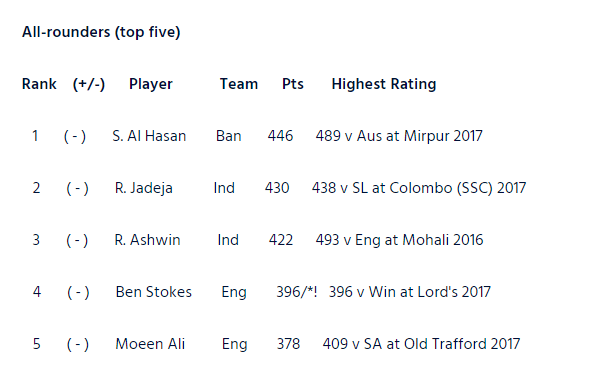Select R. Ashwin in the table
This screenshot has width=606, height=373.
(x=147, y=240)
